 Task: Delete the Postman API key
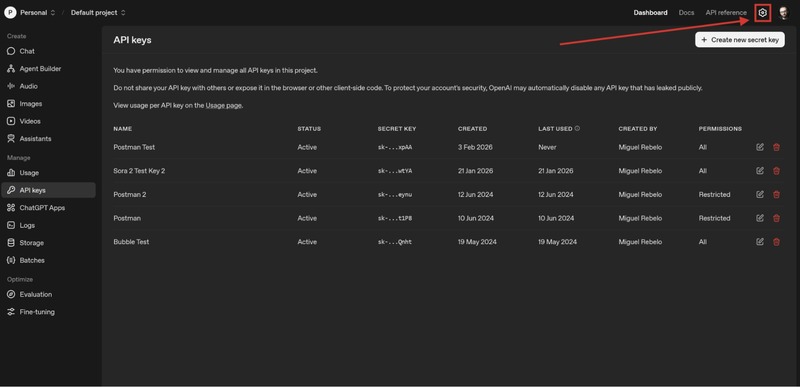point(777,218)
